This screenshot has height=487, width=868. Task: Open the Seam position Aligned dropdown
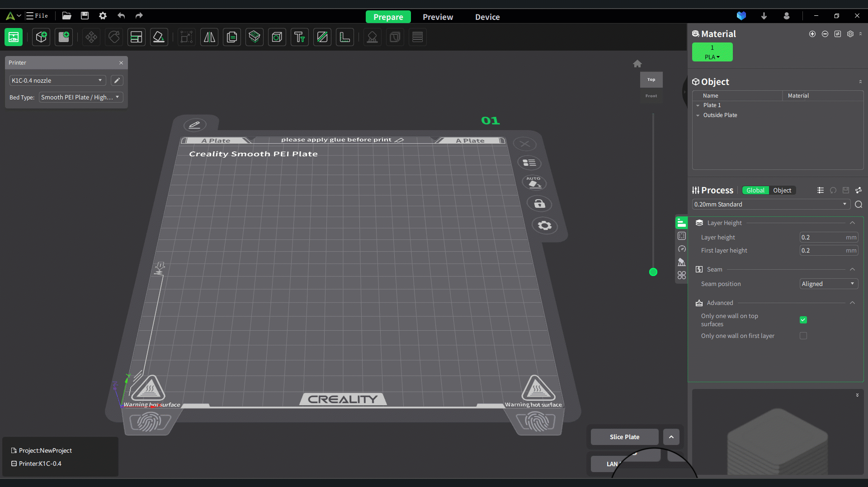pos(828,284)
